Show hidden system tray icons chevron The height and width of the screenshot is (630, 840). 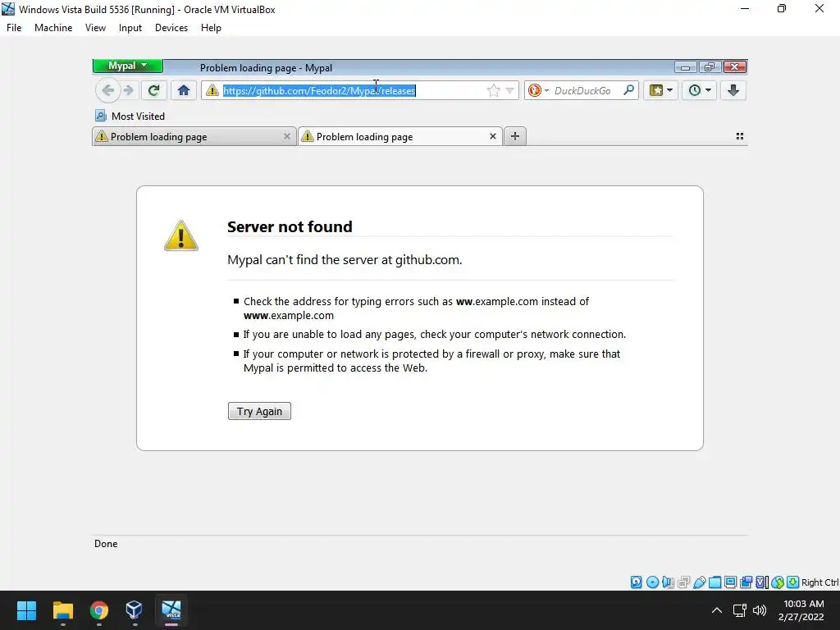(x=717, y=610)
